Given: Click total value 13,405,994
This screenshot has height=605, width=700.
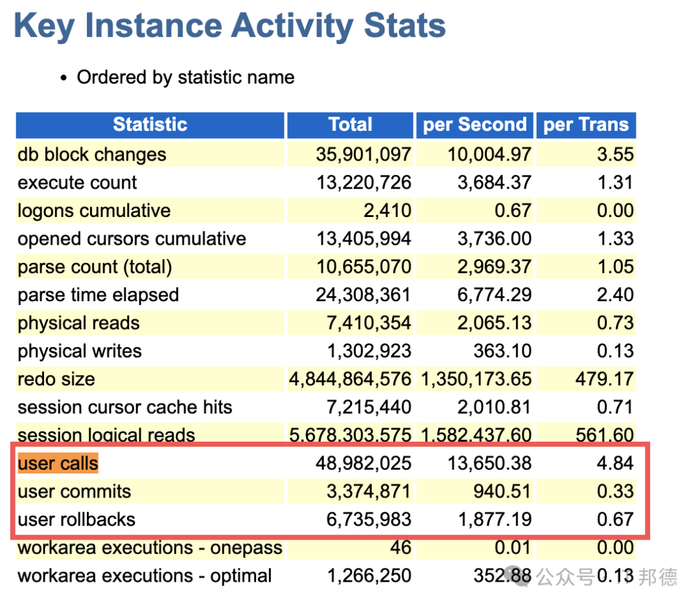Looking at the screenshot, I should pos(364,239).
